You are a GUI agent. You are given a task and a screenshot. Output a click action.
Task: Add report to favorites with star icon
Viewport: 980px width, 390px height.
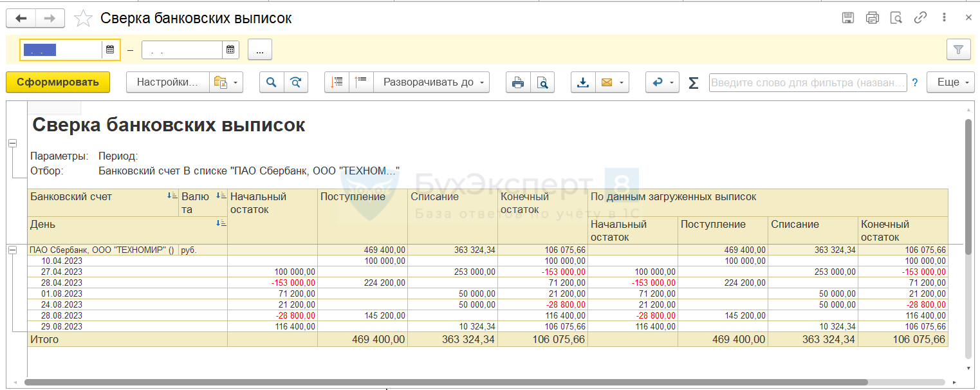coord(84,19)
